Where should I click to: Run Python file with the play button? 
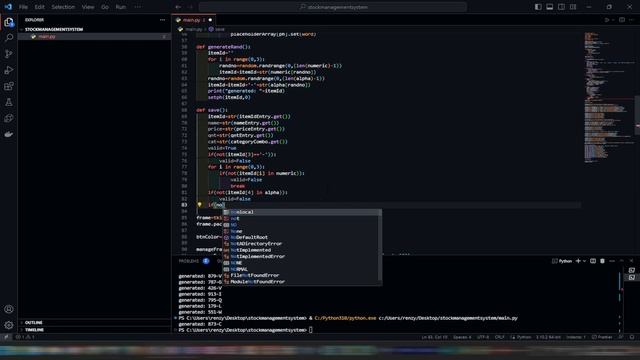pyautogui.click(x=607, y=20)
